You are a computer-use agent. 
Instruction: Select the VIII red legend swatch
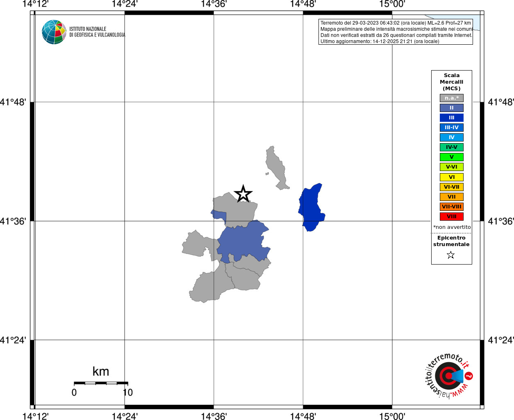[452, 217]
